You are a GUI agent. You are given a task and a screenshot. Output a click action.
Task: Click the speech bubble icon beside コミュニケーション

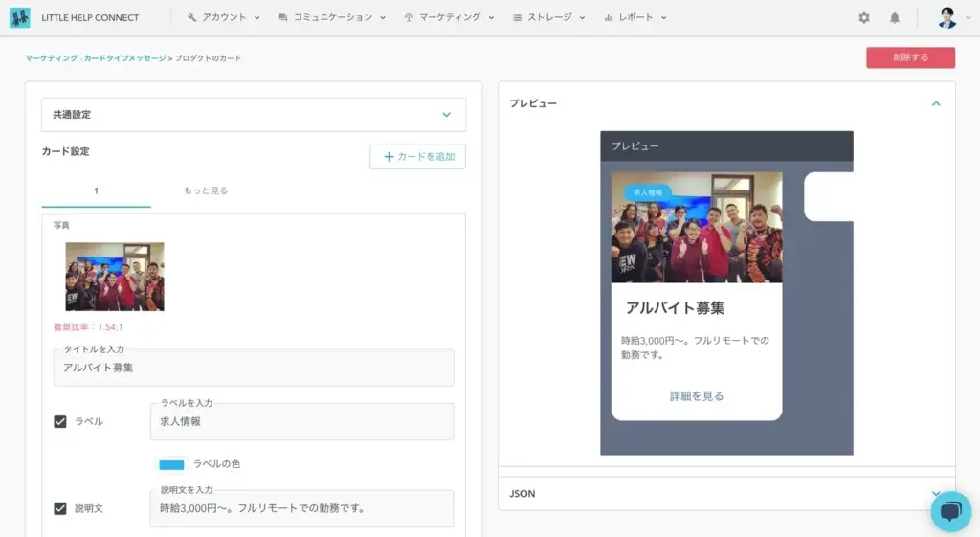(283, 17)
